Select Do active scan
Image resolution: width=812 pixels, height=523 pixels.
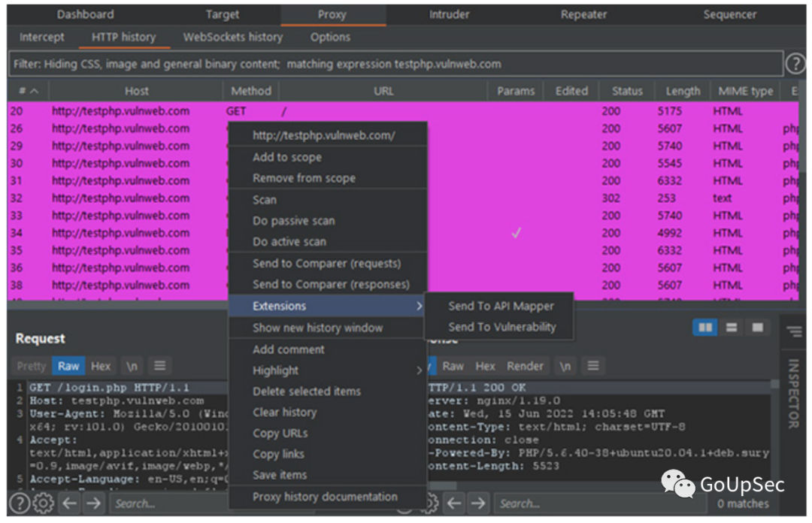tap(328, 241)
